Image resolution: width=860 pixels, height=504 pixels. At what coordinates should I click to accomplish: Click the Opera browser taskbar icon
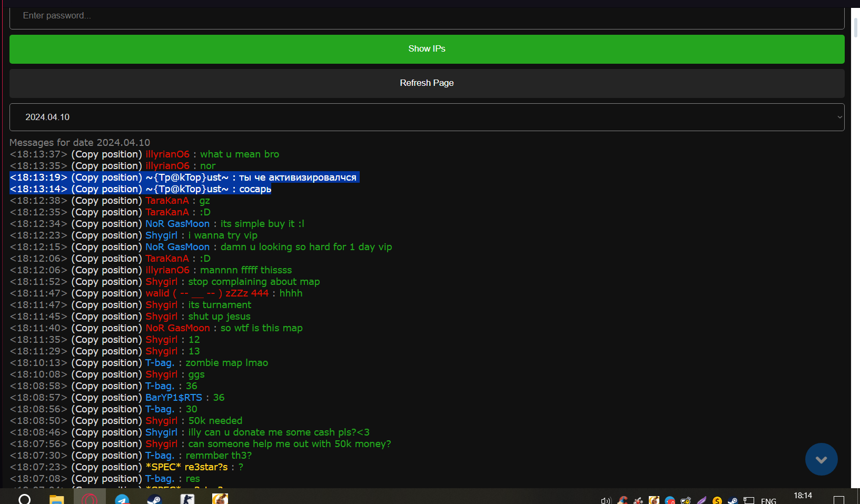point(90,499)
